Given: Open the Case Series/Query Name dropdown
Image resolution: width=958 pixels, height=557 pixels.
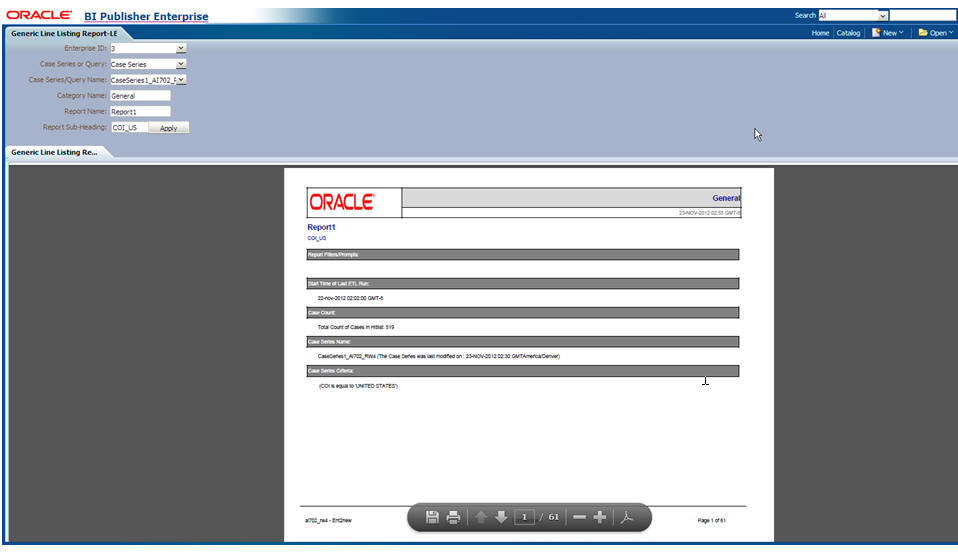Looking at the screenshot, I should [x=181, y=80].
